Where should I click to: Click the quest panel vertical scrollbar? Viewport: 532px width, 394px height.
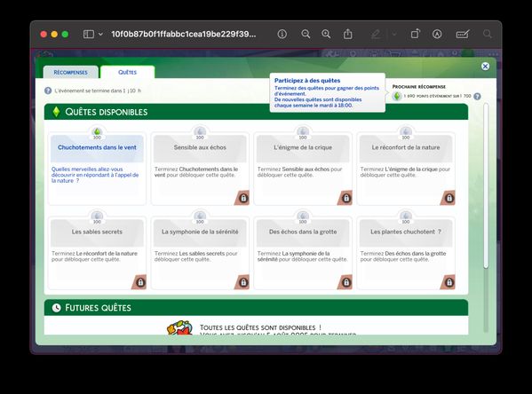pos(486,185)
